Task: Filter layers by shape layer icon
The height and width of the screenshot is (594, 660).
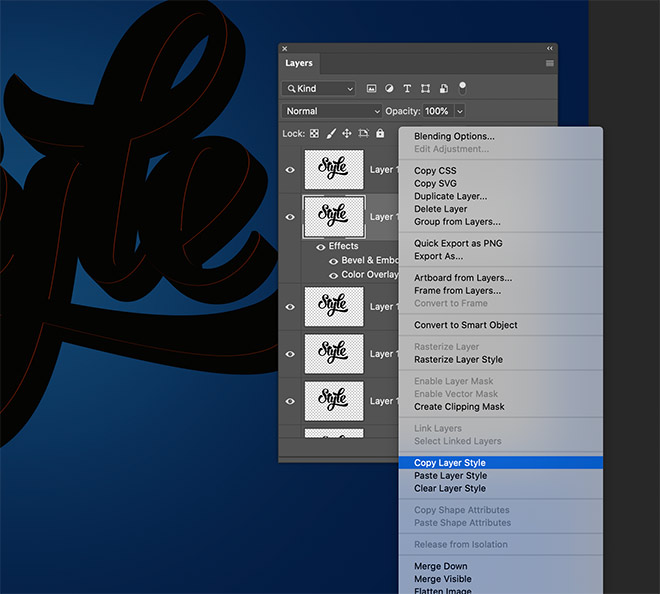Action: [426, 89]
